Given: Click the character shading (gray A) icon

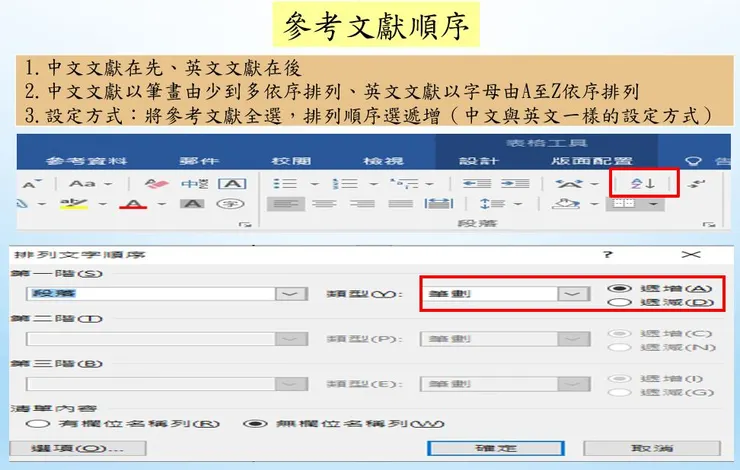Looking at the screenshot, I should coord(192,204).
